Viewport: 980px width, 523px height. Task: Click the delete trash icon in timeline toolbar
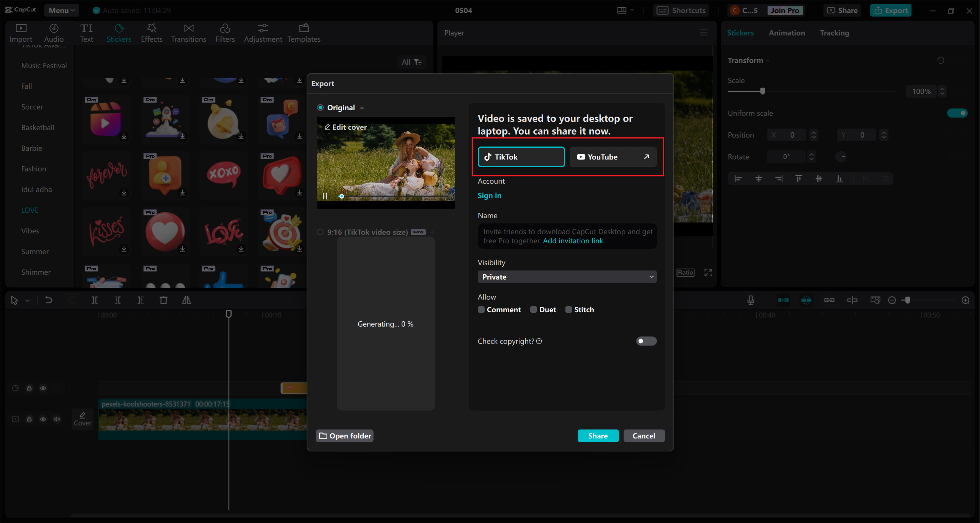[163, 300]
